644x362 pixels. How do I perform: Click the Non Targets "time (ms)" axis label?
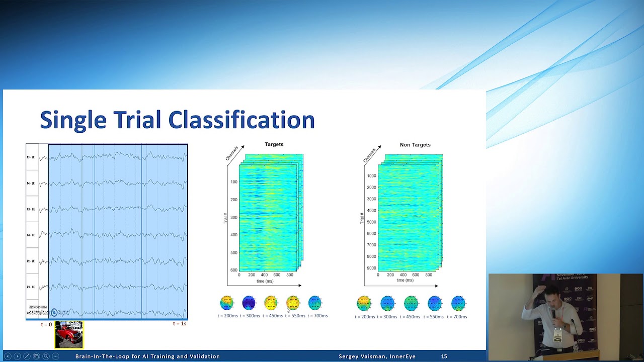(x=405, y=280)
